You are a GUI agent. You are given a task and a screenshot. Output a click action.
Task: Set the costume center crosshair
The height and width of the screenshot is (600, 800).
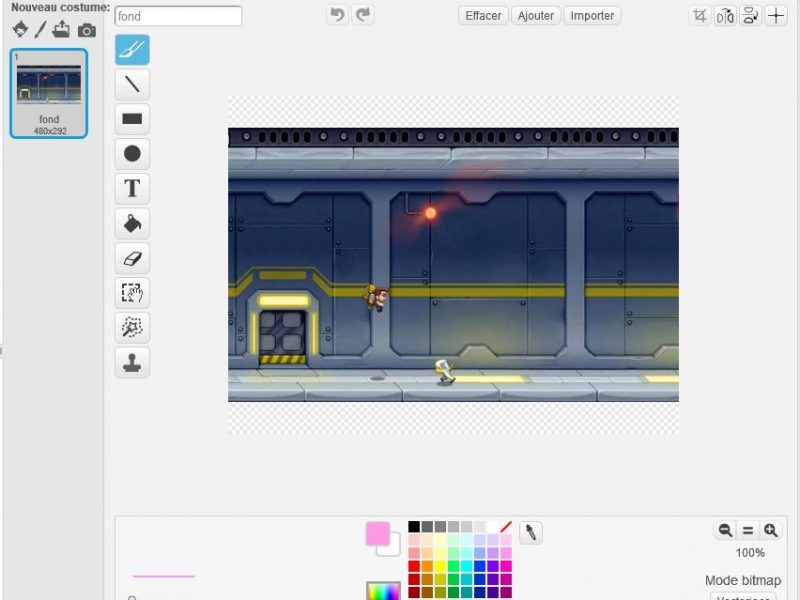click(x=776, y=16)
